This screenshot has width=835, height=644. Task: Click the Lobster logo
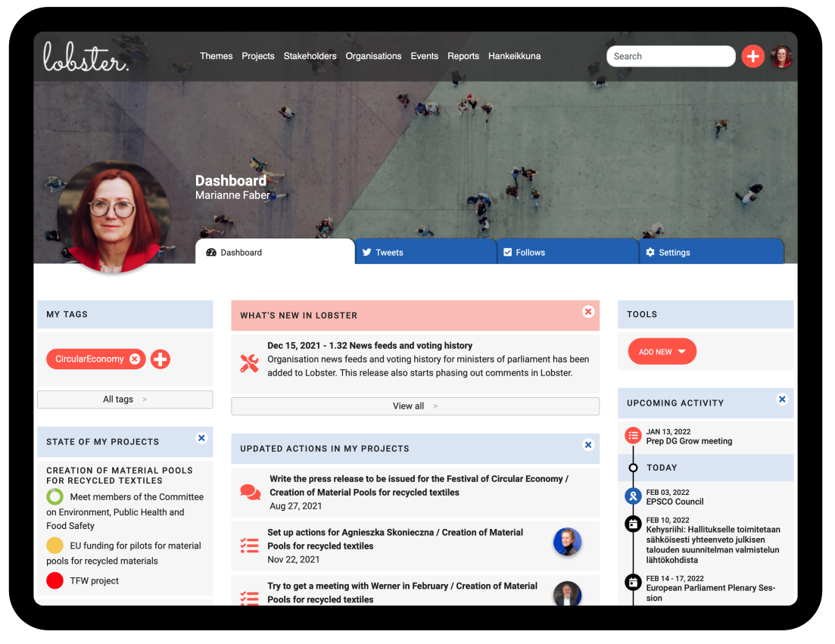pyautogui.click(x=86, y=57)
